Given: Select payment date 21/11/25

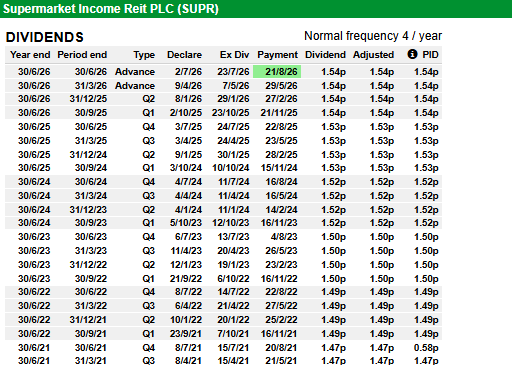Looking at the screenshot, I should 279,113.
